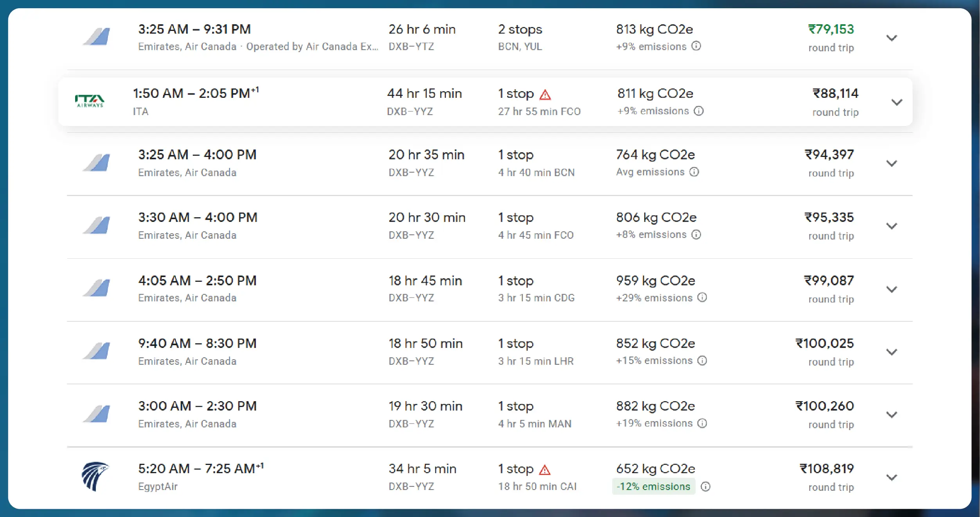980x517 pixels.
Task: Click info icon beside +8% emissions
Action: pos(696,234)
